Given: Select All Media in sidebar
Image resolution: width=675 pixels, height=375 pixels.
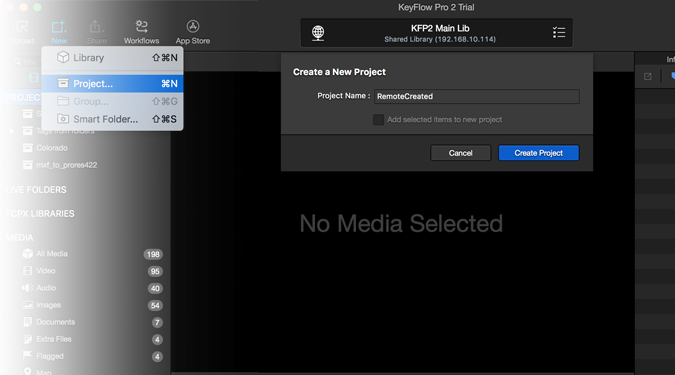Looking at the screenshot, I should (x=52, y=254).
